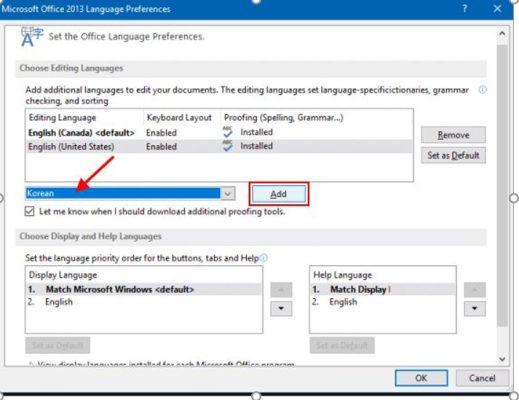Move help language up with the arrow button
519x400 pixels.
point(475,290)
